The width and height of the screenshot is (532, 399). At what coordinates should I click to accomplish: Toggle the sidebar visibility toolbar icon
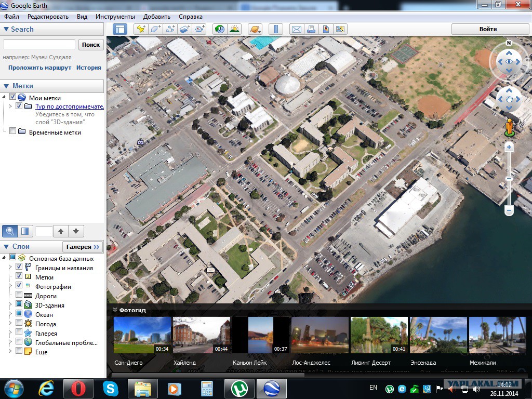coord(120,29)
